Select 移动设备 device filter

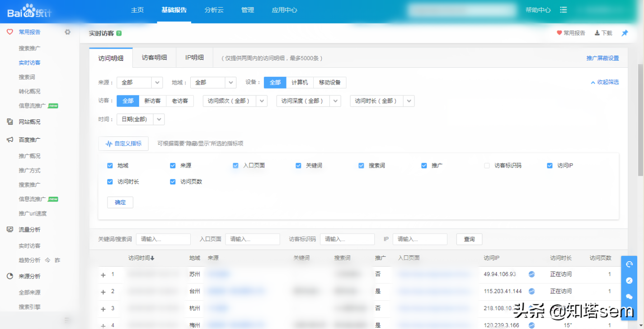click(330, 83)
